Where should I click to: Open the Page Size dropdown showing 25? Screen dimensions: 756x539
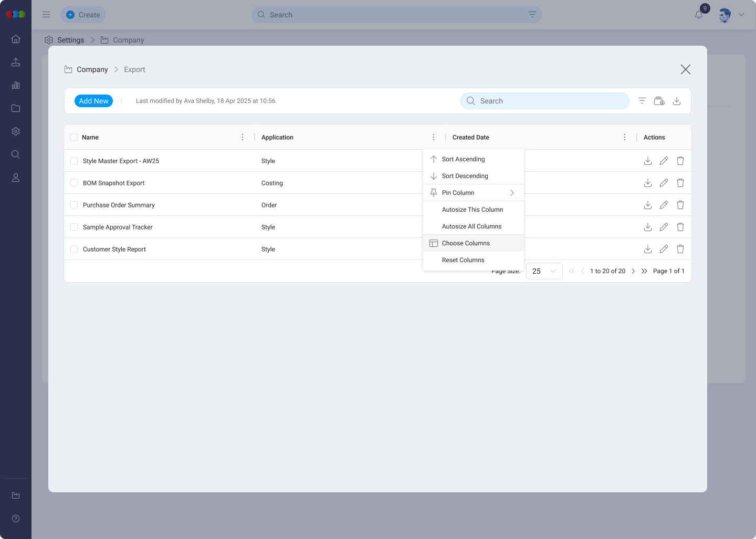click(544, 271)
